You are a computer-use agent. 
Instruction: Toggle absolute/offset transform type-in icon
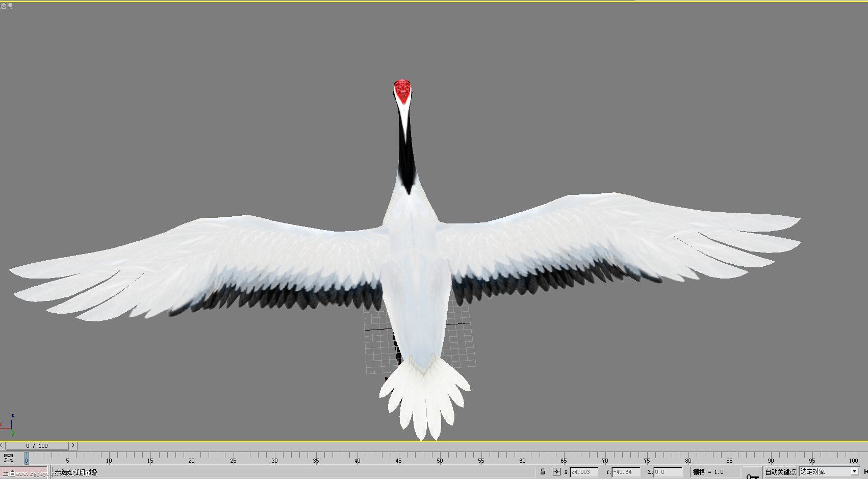556,472
